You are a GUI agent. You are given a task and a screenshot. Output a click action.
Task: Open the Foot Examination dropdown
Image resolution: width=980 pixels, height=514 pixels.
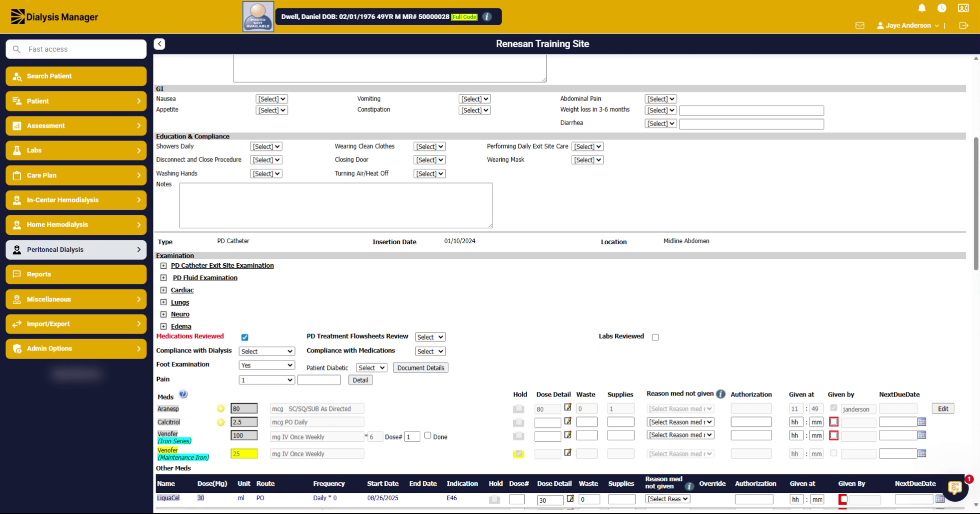point(266,365)
